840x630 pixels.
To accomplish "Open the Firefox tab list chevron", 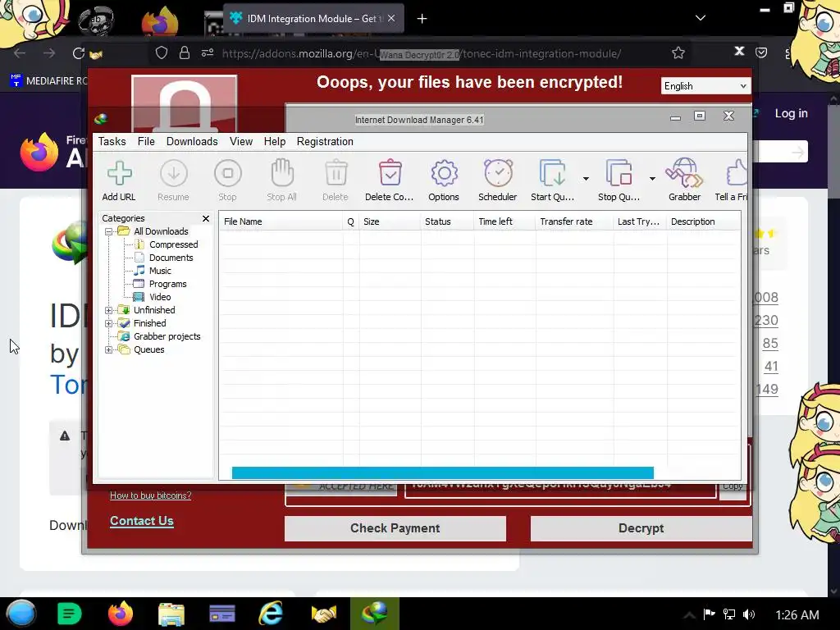I will pos(701,18).
